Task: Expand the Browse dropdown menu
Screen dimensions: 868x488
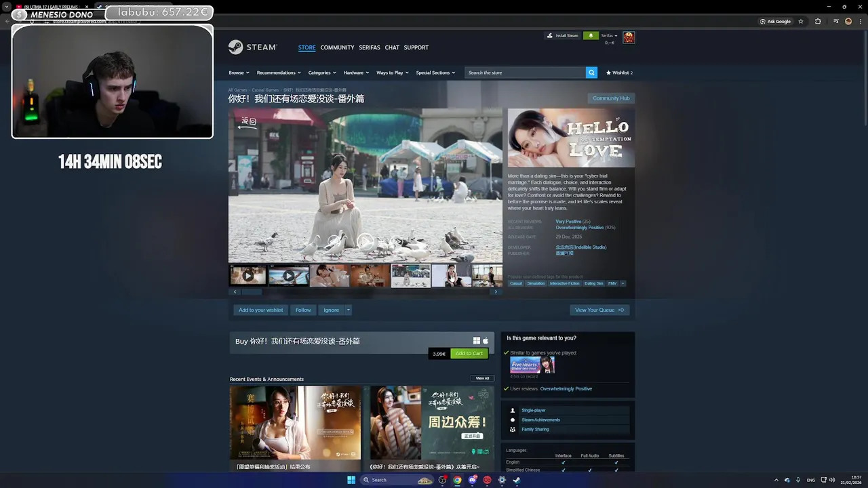Action: 239,73
